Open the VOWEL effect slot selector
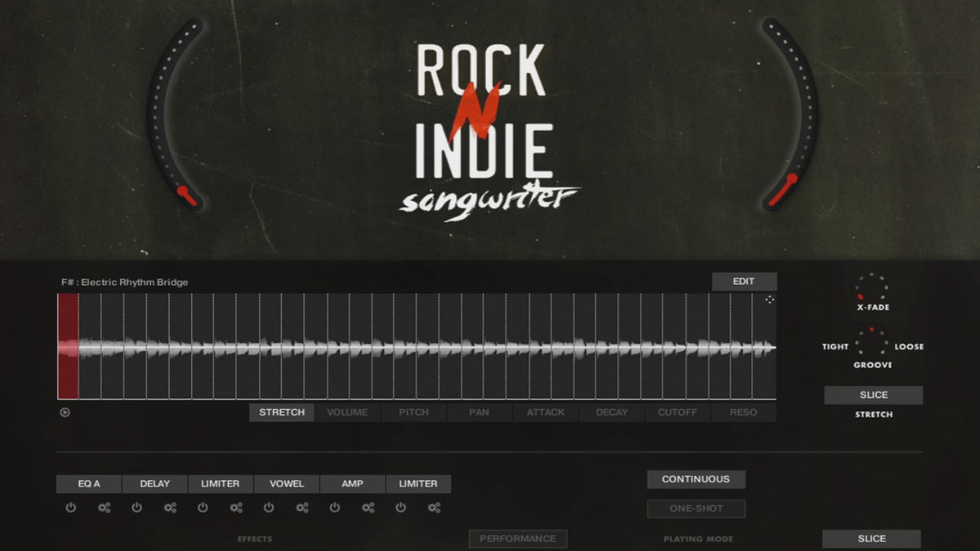Viewport: 980px width, 551px height. coord(286,484)
